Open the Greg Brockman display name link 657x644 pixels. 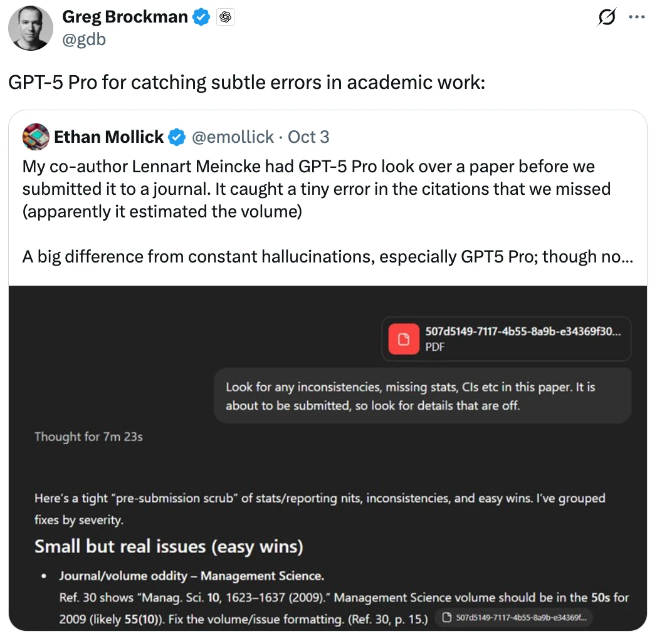(x=125, y=18)
